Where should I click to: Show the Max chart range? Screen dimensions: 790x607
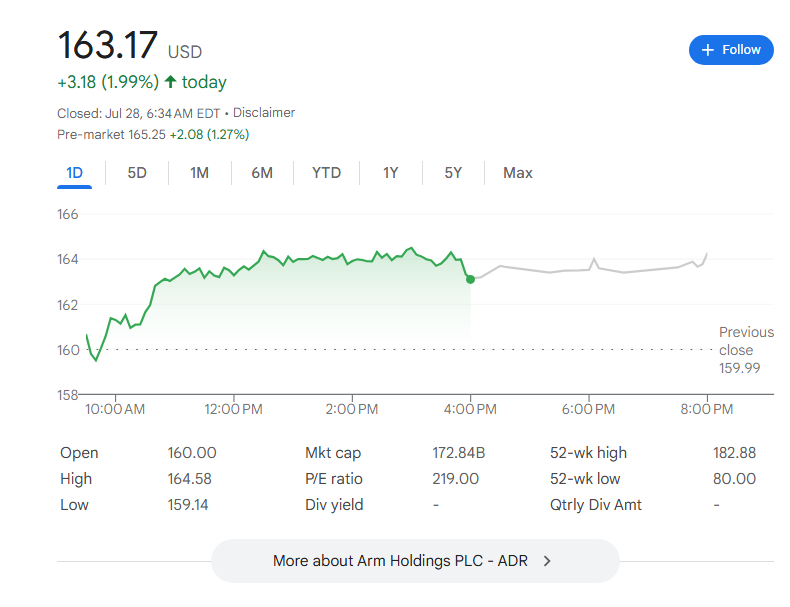[x=517, y=173]
